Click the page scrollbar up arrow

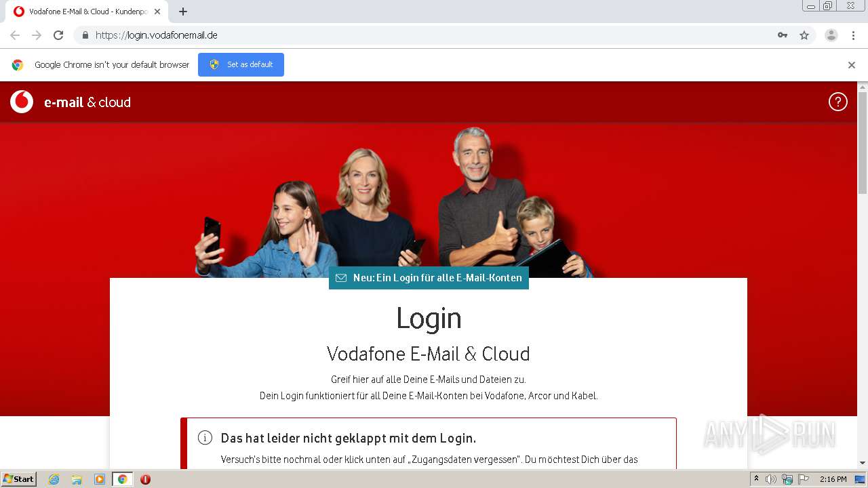click(x=863, y=87)
